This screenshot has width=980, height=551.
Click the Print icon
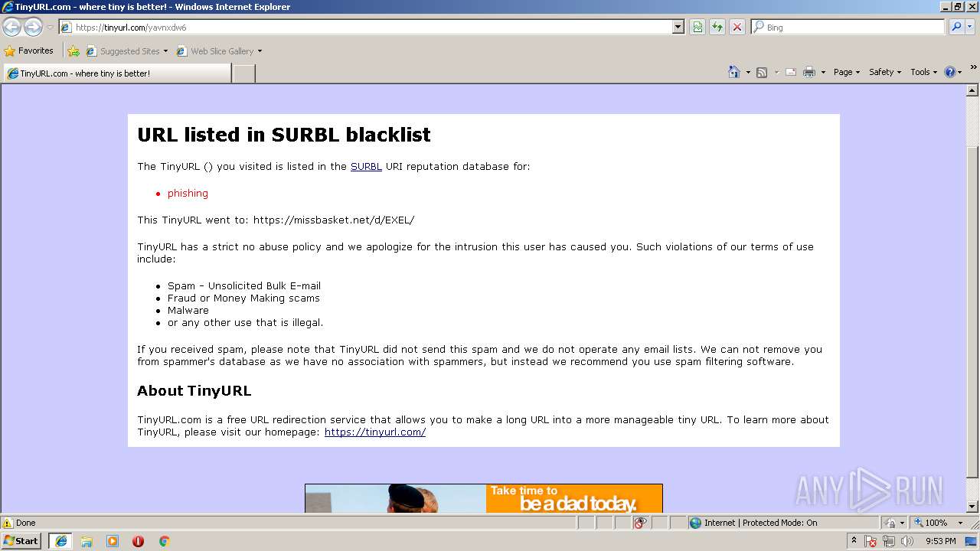[x=809, y=72]
